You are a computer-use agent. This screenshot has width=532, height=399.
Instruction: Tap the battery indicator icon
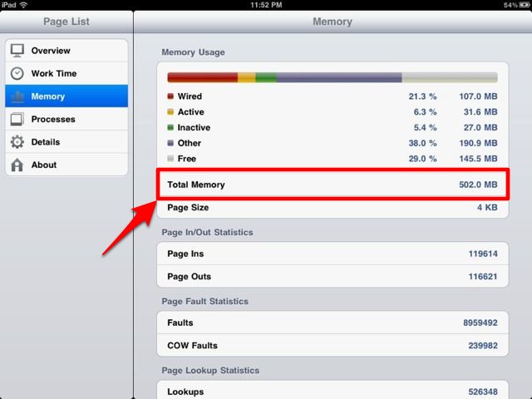point(525,5)
